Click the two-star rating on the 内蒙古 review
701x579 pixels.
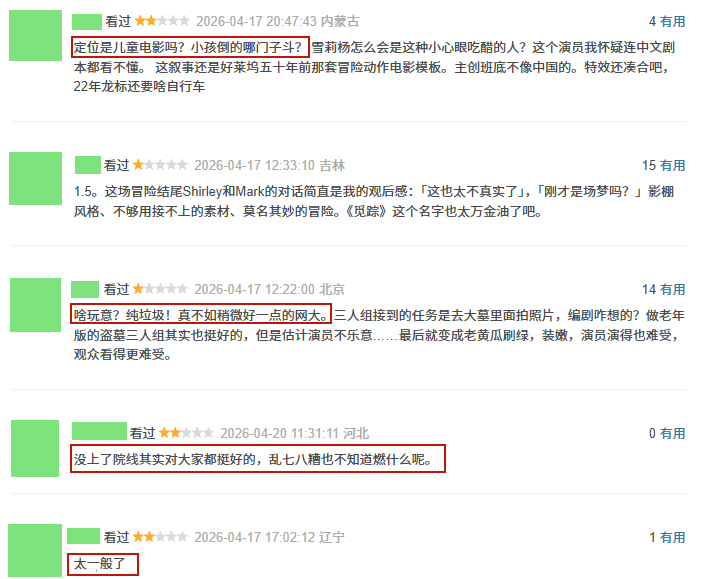(x=162, y=21)
